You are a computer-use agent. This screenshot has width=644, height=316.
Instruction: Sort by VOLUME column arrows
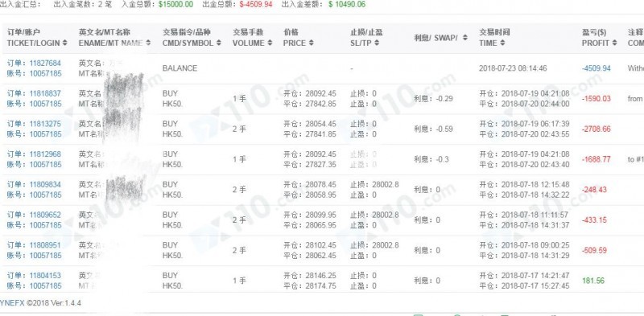[x=270, y=43]
